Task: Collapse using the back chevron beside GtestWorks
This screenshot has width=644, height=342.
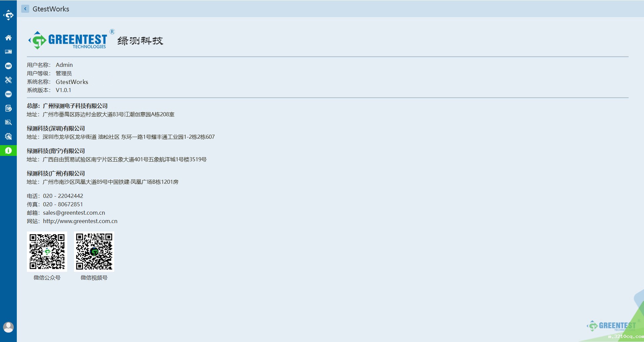Action: [25, 9]
